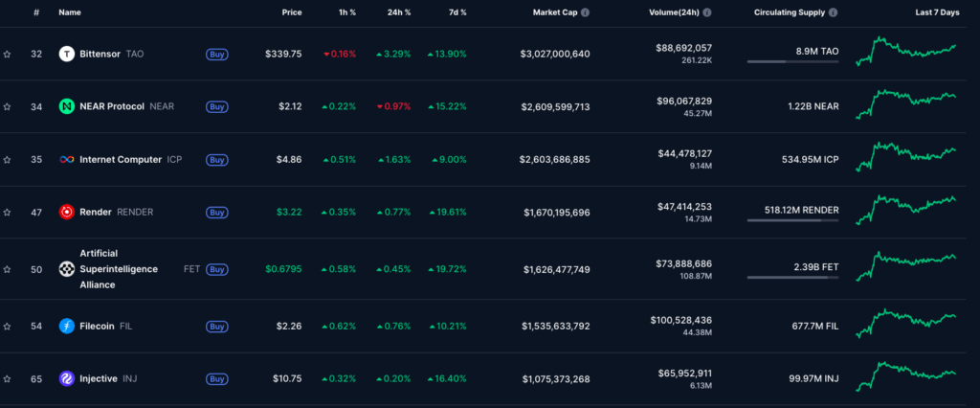Star Artificial Superintelligence Alliance row
Screen dimensions: 980x408
(x=7, y=270)
